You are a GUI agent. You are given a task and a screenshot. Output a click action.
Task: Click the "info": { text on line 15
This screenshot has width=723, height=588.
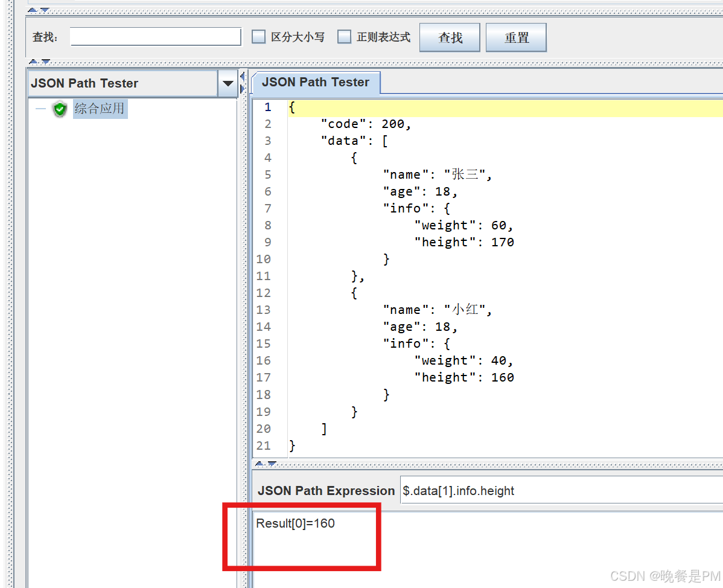click(x=416, y=344)
